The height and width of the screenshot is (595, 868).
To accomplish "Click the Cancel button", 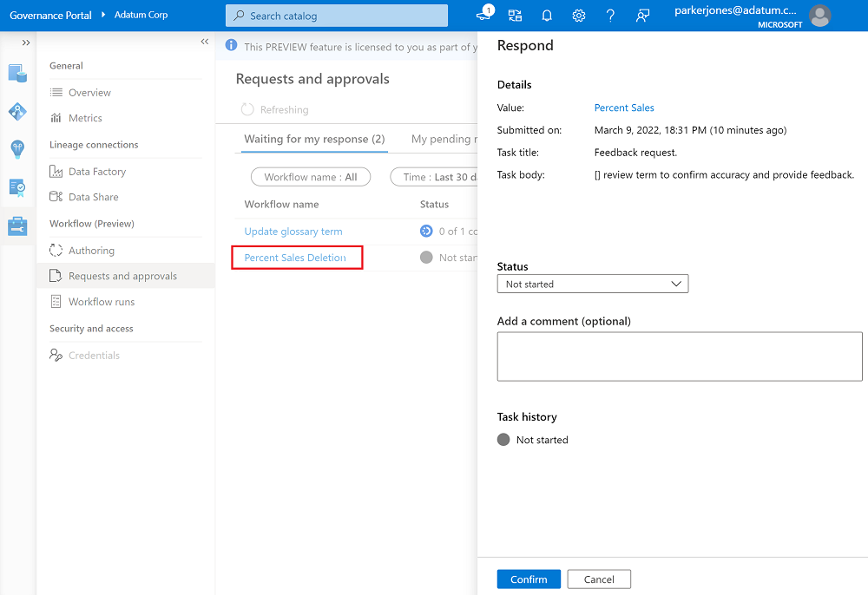I will (599, 579).
